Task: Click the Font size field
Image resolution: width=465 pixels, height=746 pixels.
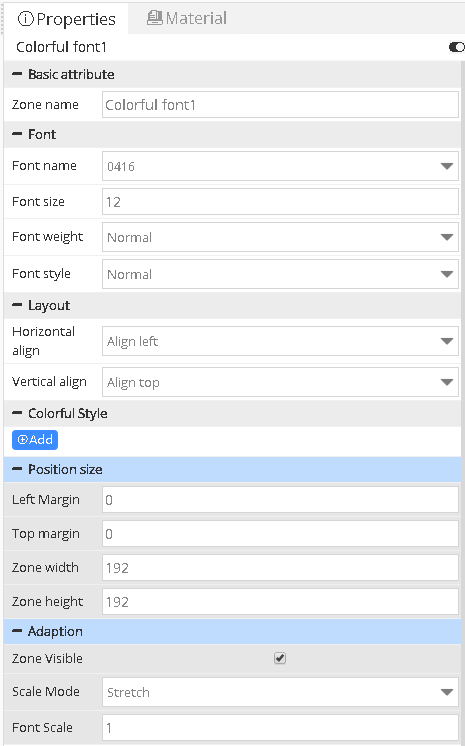Action: coord(280,202)
